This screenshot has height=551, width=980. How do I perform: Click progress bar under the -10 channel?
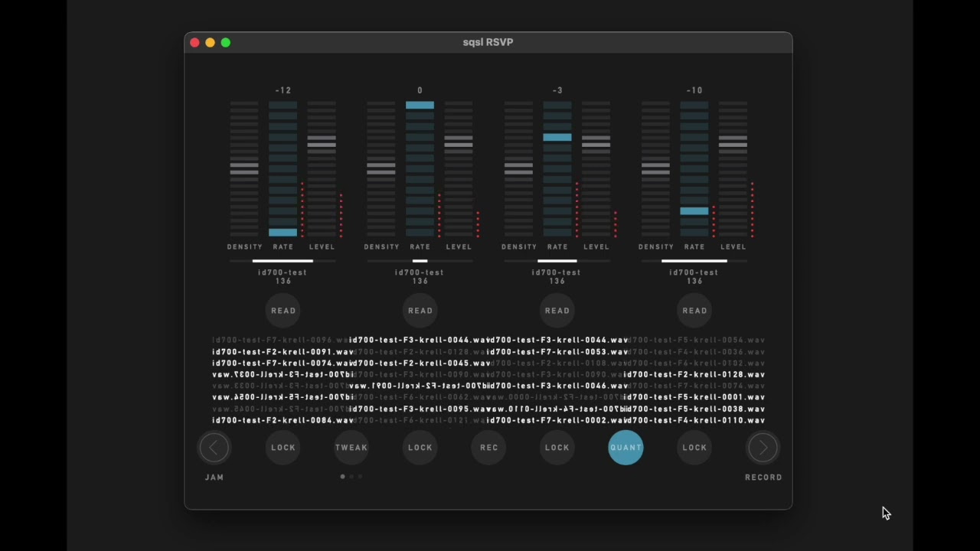(694, 261)
